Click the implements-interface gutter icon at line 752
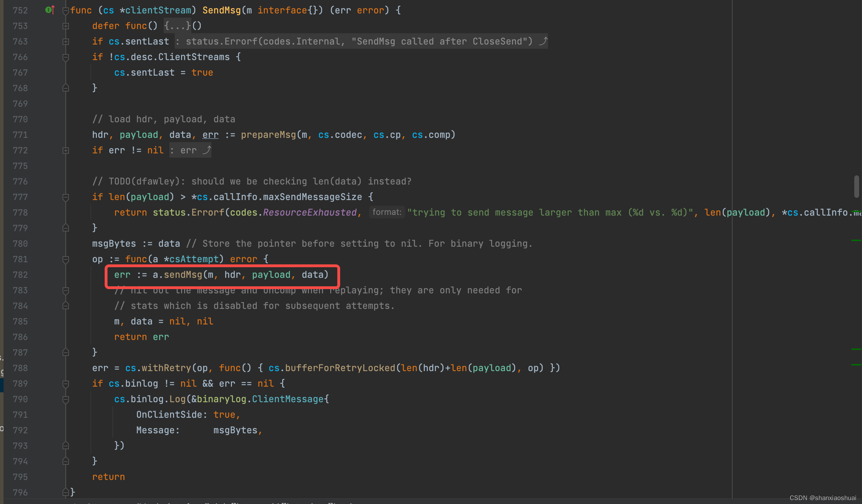 (50, 10)
